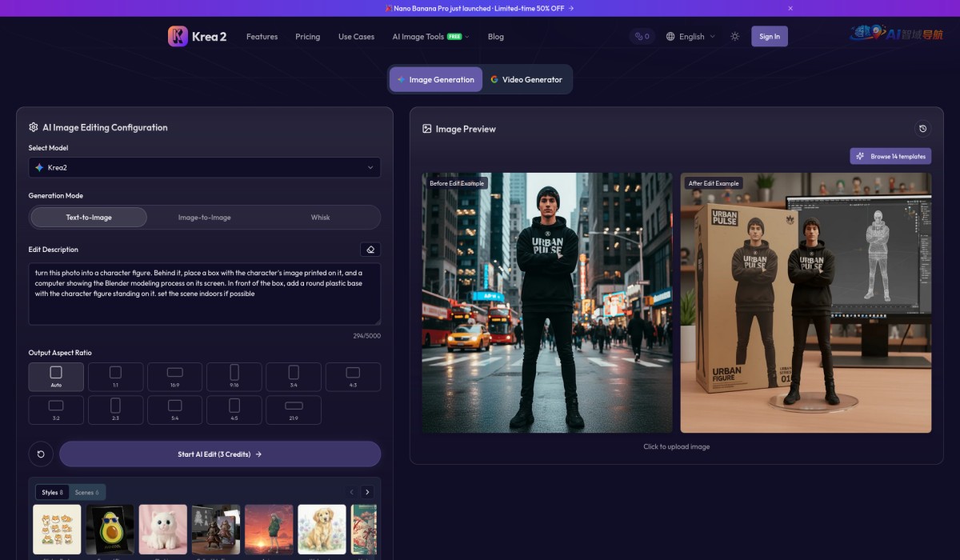Image resolution: width=960 pixels, height=560 pixels.
Task: Click the Krea 2 logo icon
Action: tap(178, 36)
